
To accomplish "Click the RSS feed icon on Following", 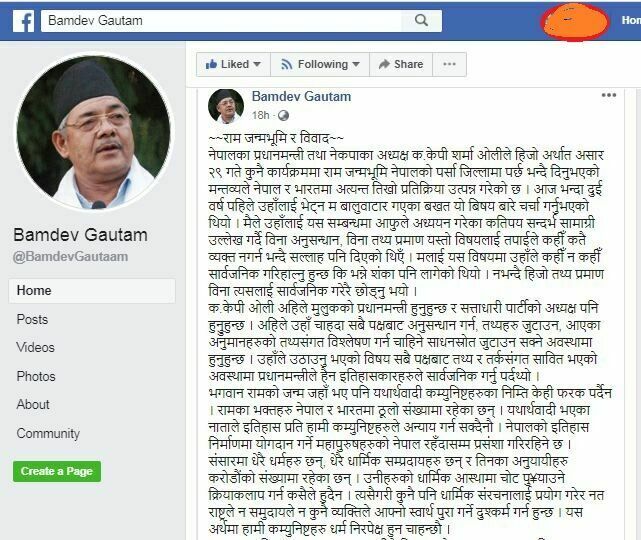I will (x=287, y=64).
